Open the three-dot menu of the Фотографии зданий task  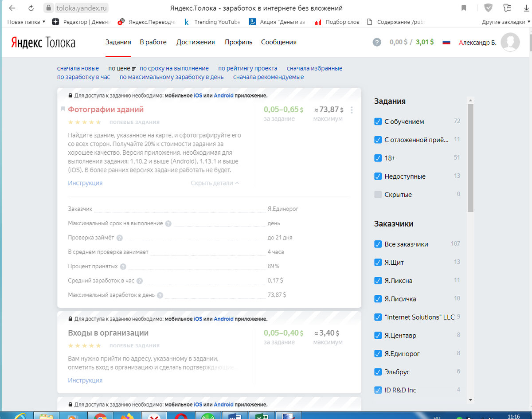point(352,110)
